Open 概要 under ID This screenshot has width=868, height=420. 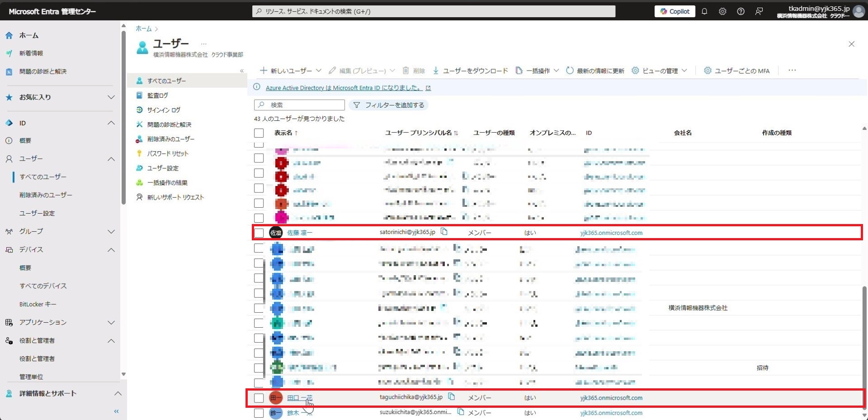(25, 141)
